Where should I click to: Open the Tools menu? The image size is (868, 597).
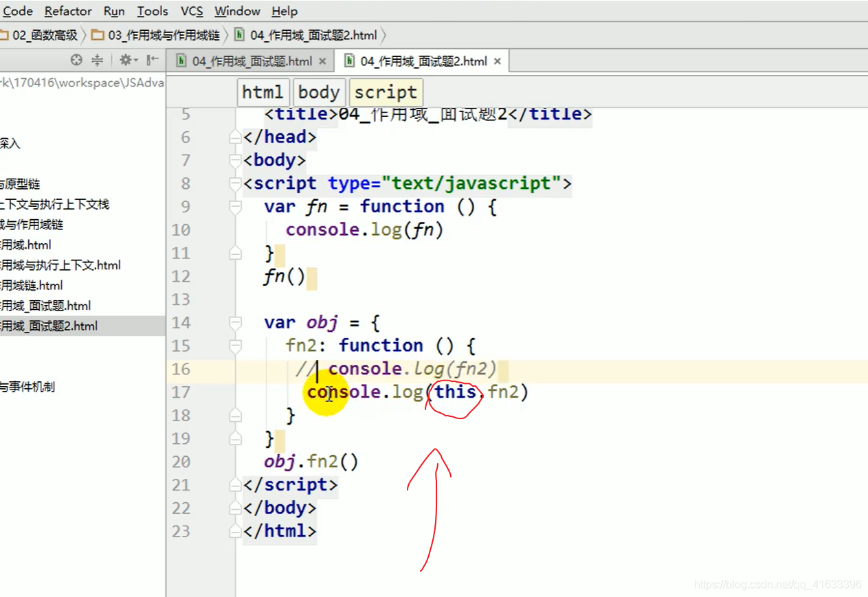point(153,11)
